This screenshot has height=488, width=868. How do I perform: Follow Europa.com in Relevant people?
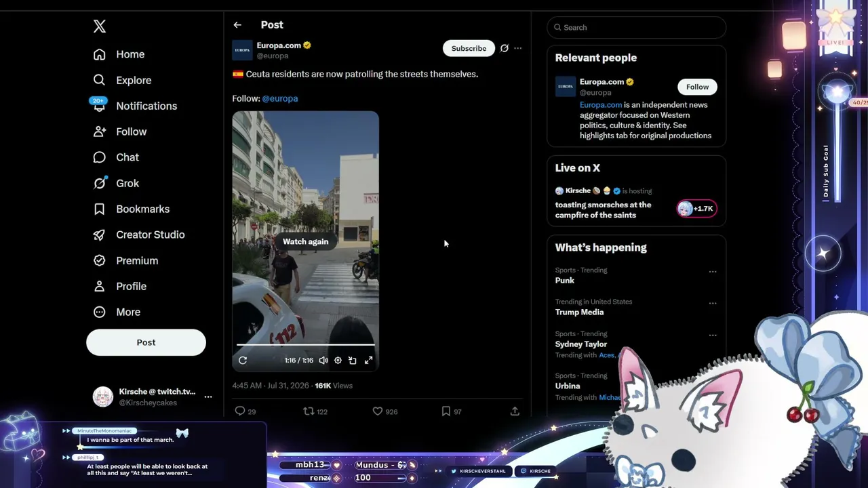697,87
